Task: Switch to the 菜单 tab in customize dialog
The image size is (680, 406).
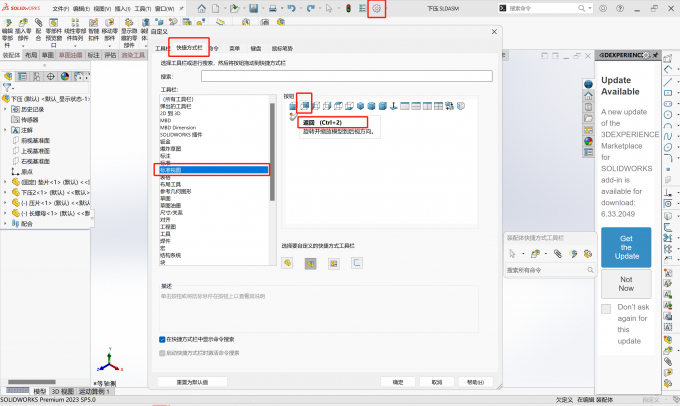Action: tap(234, 48)
